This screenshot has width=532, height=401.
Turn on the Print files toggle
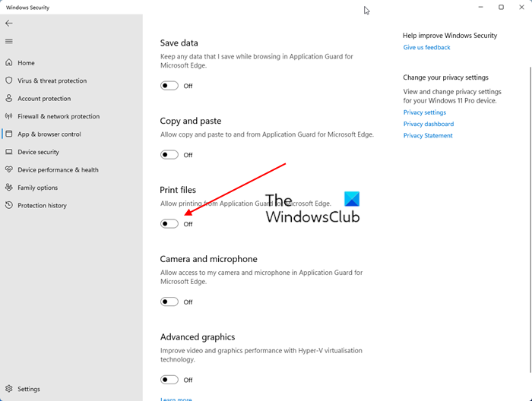click(169, 224)
